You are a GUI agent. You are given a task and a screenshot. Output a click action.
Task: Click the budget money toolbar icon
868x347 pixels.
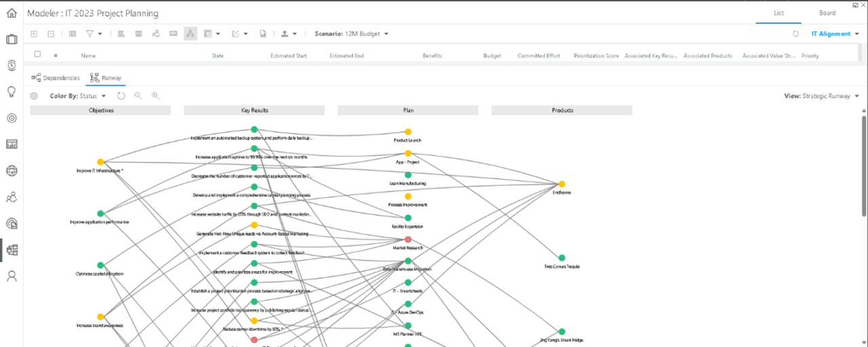173,34
